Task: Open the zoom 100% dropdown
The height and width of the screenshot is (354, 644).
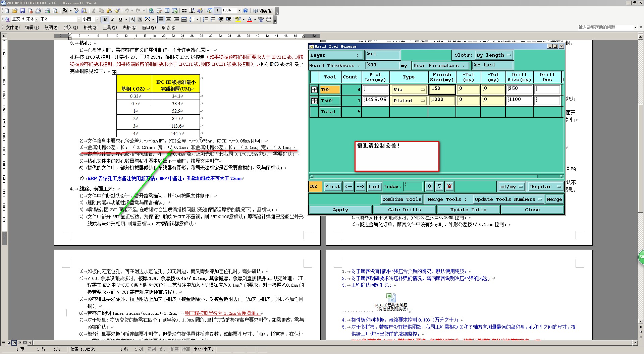Action: (239, 11)
